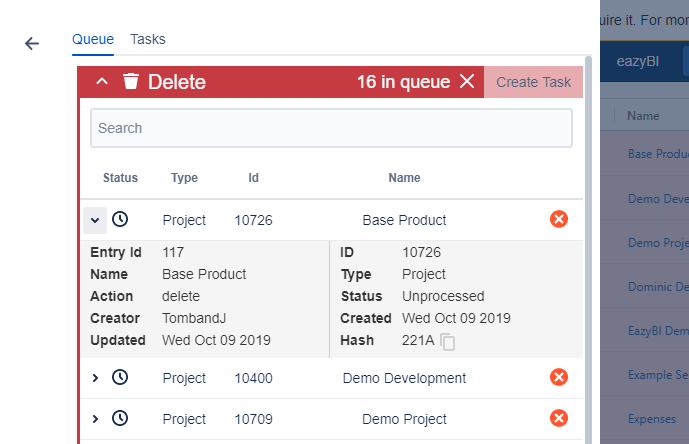Viewport: 689px width, 444px height.
Task: Click clock status icon for Base Product
Action: coord(120,219)
